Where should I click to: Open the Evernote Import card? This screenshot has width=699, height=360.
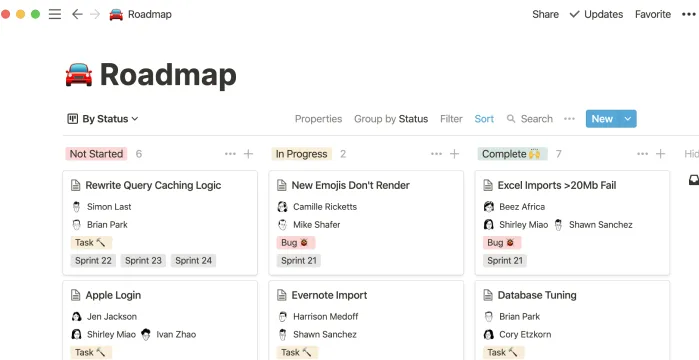click(366, 320)
